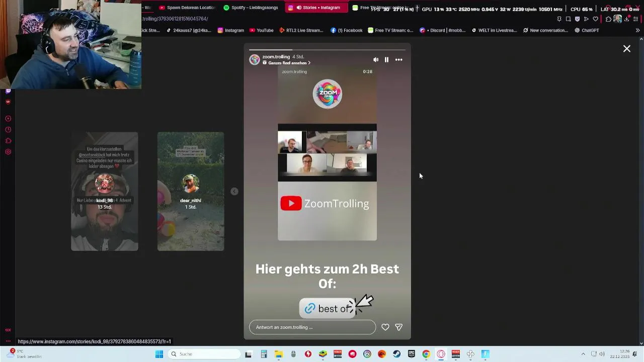Select the Stories Instagram tab
Image resolution: width=644 pixels, height=362 pixels.
316,8
